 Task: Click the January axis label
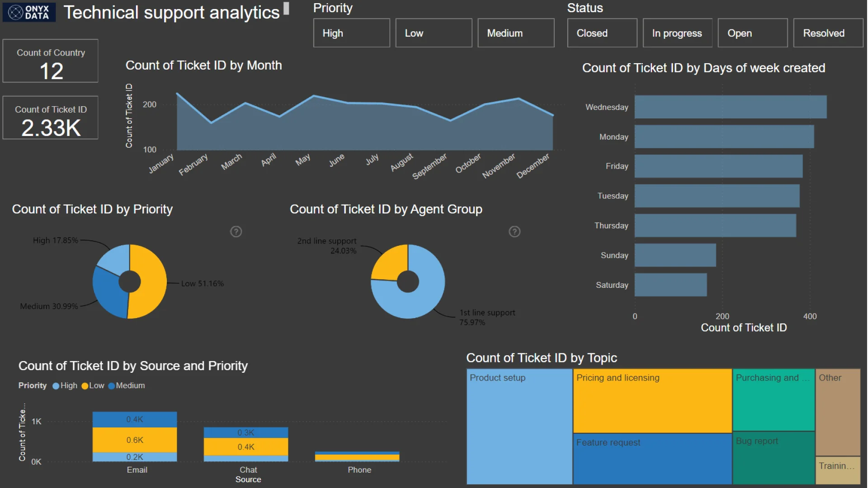tap(161, 163)
